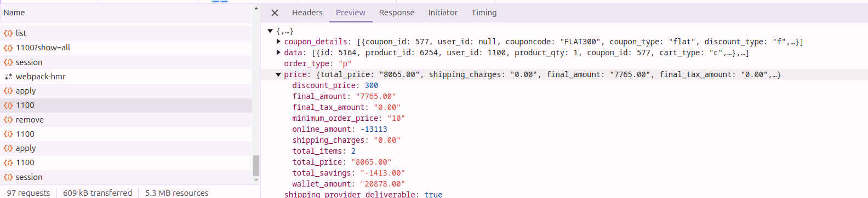The image size is (868, 198).
Task: Click the remove request JSON icon
Action: [x=8, y=120]
